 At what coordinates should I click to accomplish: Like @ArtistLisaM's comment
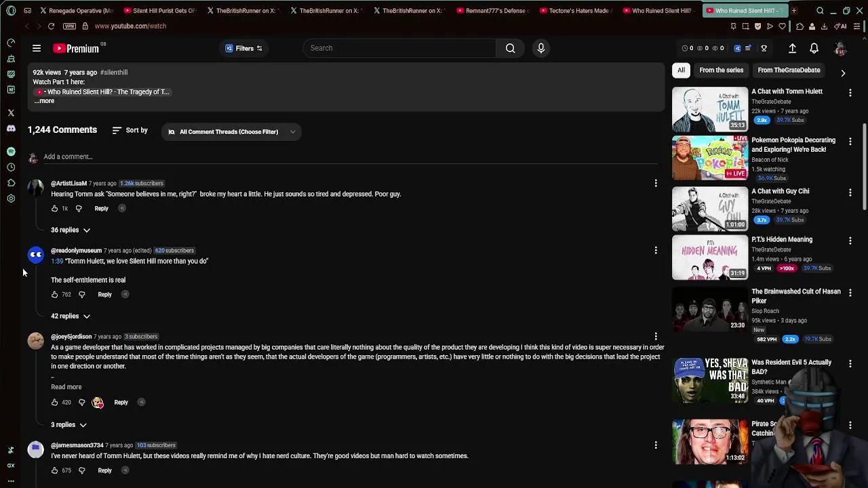pyautogui.click(x=55, y=209)
